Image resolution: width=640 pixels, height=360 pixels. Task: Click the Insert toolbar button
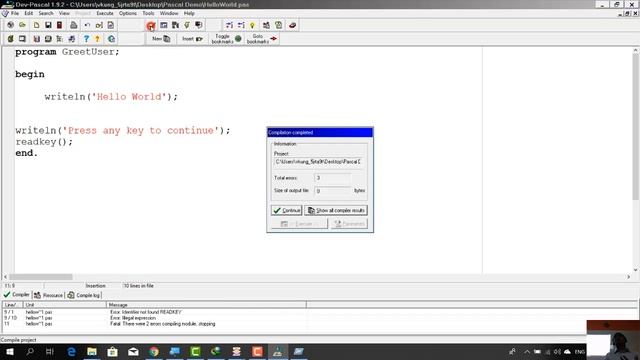(192, 39)
